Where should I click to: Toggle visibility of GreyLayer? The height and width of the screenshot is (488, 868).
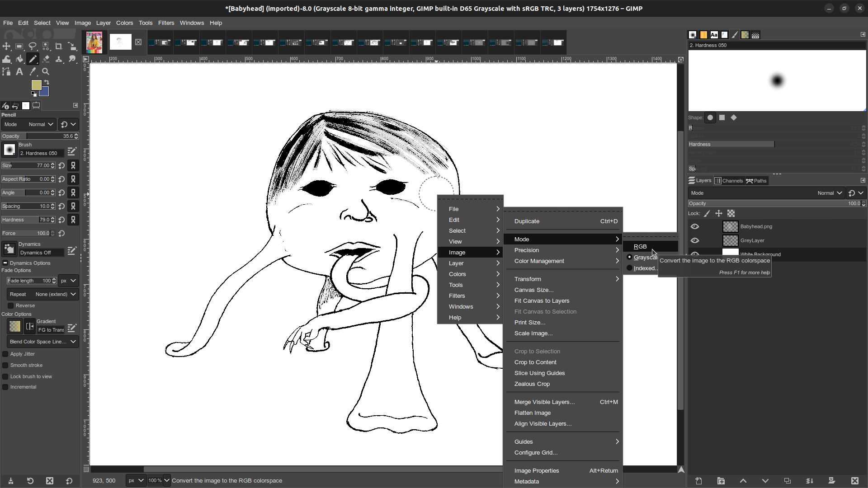coord(695,240)
